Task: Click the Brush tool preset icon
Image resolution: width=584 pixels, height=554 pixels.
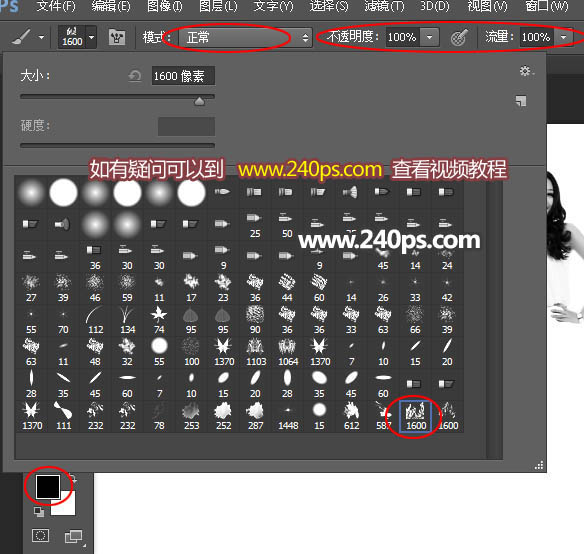Action: point(21,37)
